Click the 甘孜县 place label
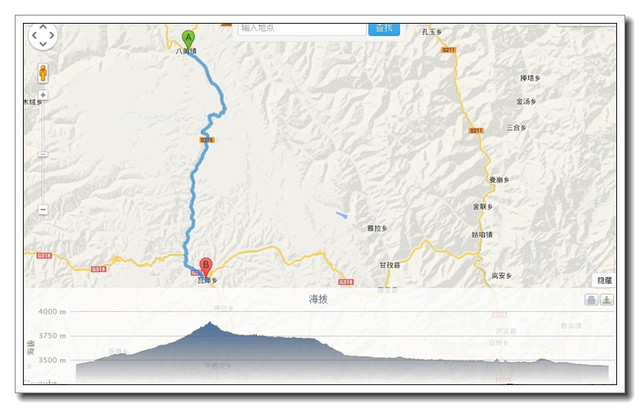The height and width of the screenshot is (408, 640). [x=390, y=265]
